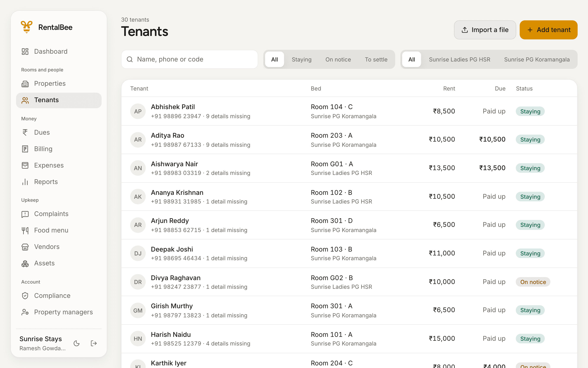The height and width of the screenshot is (368, 588).
Task: Click the On notice badge for Divya Raghavan
Action: [x=533, y=282]
